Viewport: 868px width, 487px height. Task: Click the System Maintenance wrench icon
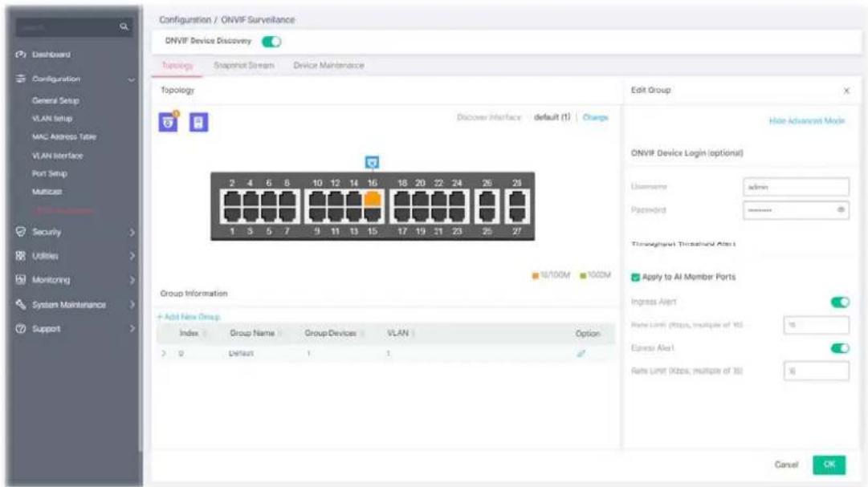(x=21, y=304)
